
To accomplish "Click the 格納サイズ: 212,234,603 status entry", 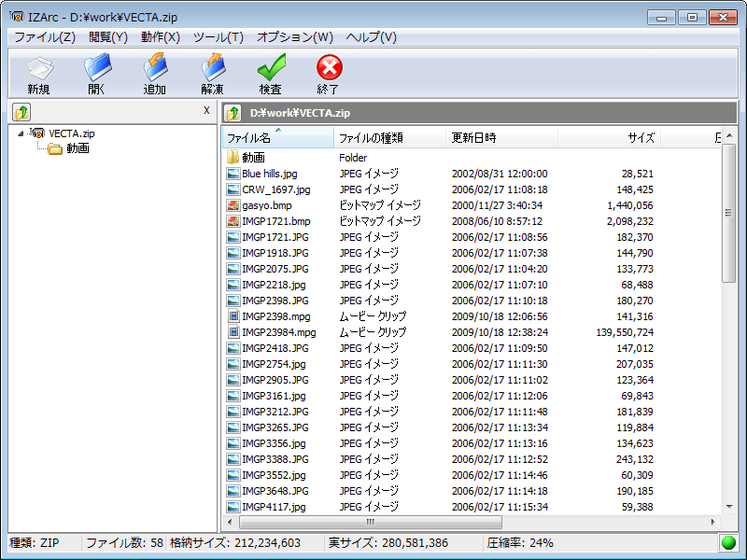I will click(x=235, y=543).
